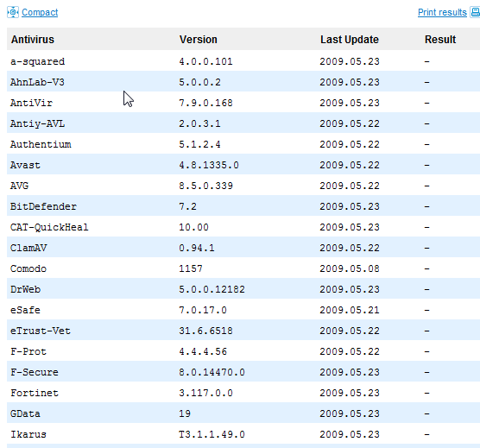Image resolution: width=480 pixels, height=448 pixels.
Task: Select the Fortinet row name
Action: coord(35,393)
